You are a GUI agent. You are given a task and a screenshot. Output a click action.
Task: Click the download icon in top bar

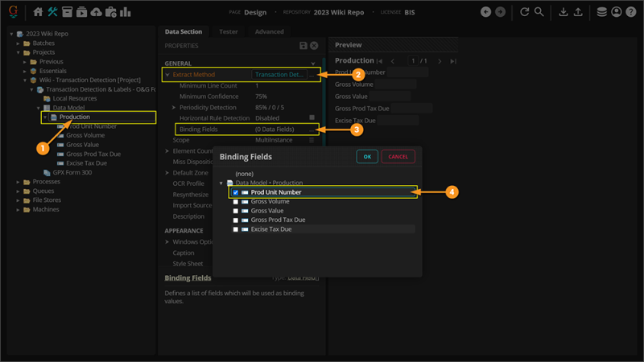pos(563,12)
